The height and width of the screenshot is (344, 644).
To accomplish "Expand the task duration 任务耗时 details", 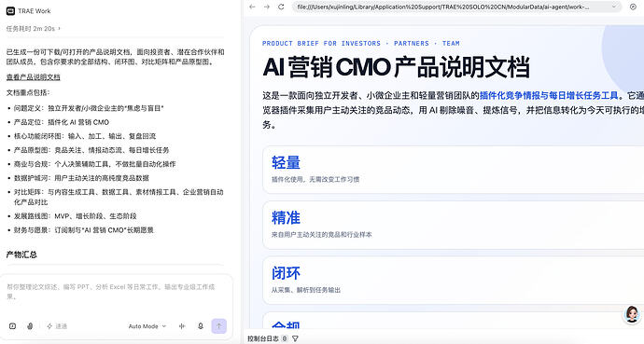I will point(33,29).
